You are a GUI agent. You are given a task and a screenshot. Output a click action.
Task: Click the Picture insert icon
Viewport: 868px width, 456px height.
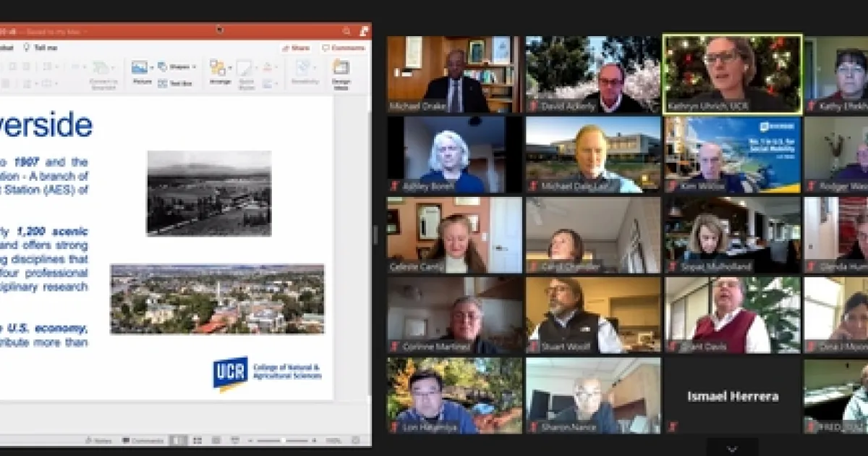tap(140, 68)
